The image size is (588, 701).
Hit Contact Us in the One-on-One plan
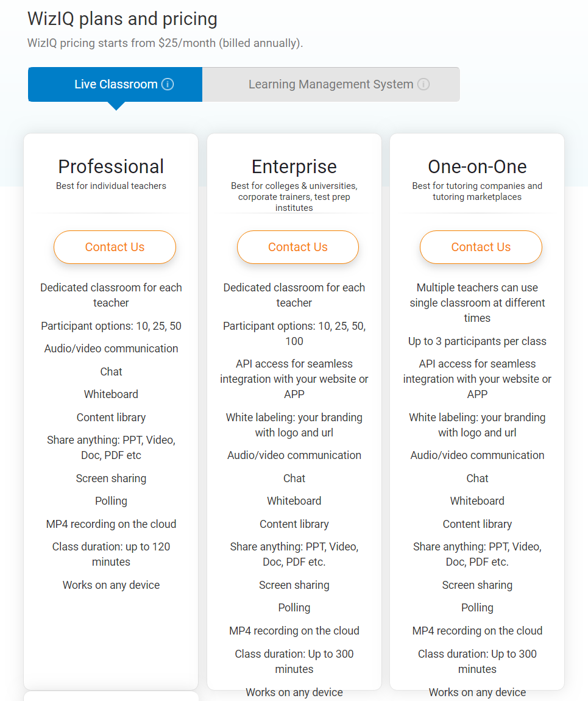481,247
